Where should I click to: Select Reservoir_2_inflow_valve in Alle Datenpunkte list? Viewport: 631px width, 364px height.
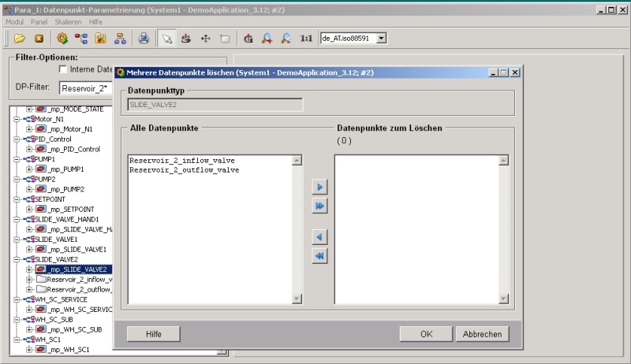(182, 160)
